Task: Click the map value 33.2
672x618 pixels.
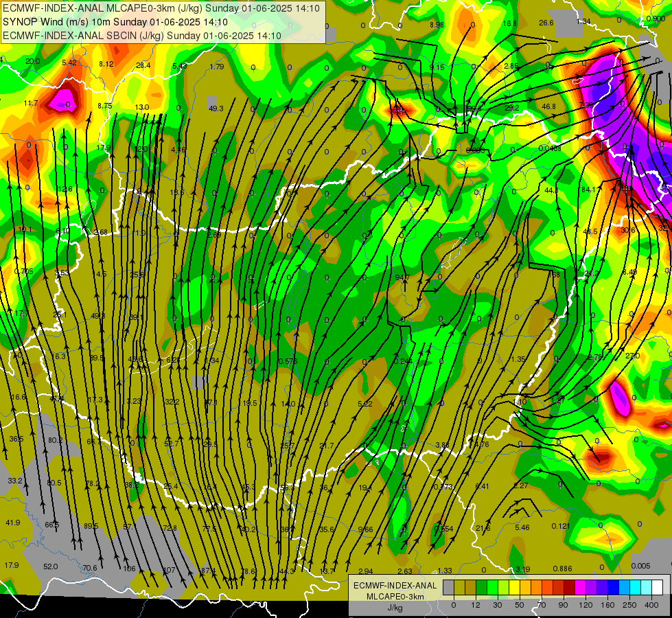Action: point(15,481)
